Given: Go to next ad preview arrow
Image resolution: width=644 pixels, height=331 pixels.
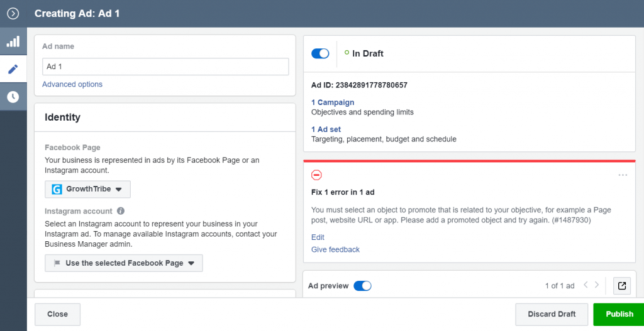Looking at the screenshot, I should click(597, 285).
